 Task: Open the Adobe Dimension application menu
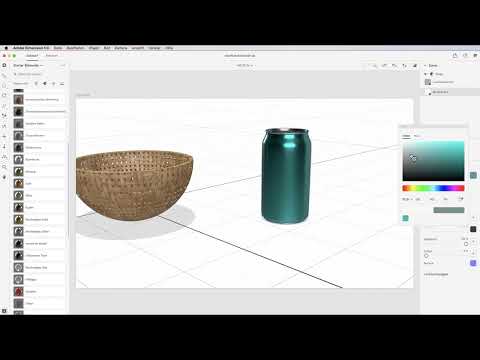click(31, 48)
